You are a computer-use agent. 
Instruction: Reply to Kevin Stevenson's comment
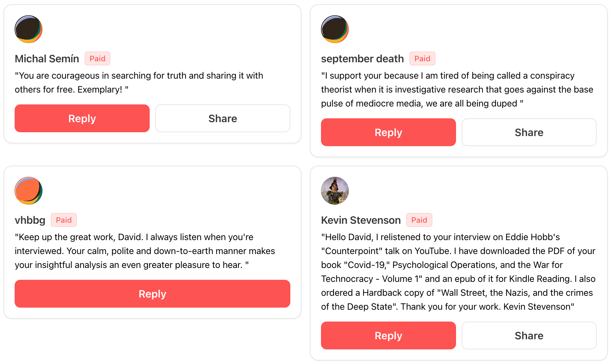point(389,335)
